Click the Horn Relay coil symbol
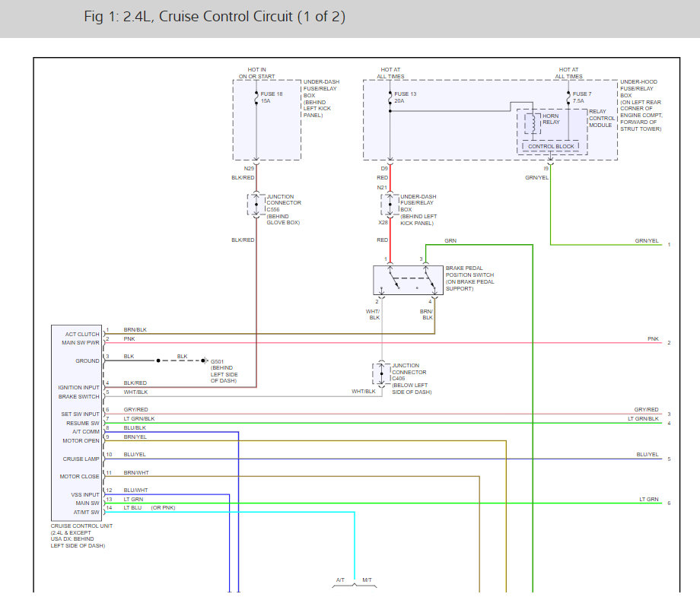 coord(533,123)
